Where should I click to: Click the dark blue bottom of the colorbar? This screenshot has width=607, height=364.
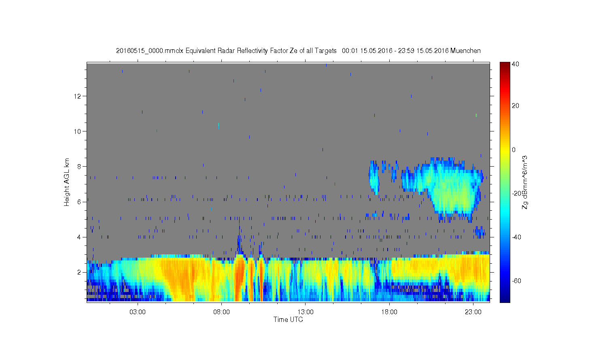505,298
